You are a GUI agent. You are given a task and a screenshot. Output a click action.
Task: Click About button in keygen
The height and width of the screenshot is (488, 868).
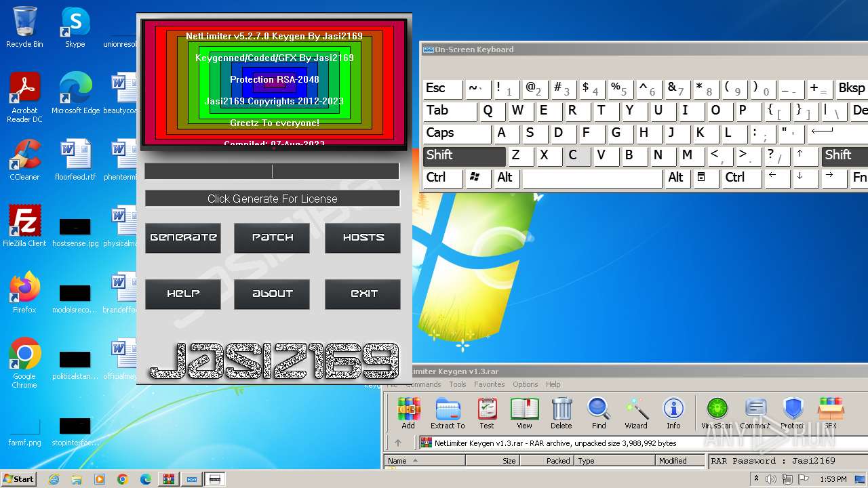272,294
